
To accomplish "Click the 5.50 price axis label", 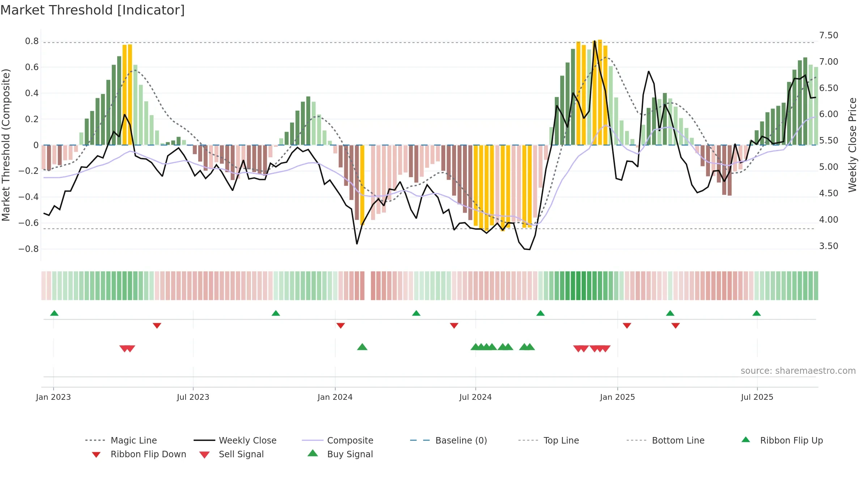I will [829, 141].
